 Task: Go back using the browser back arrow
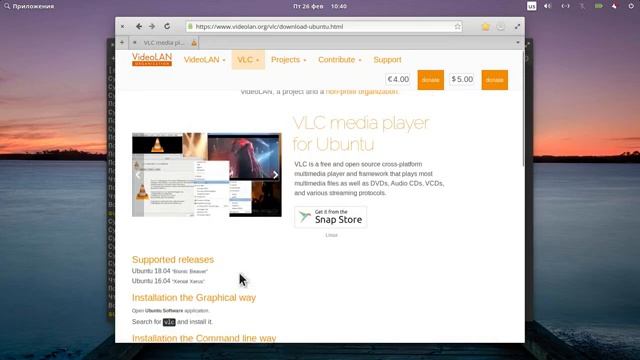(x=139, y=26)
